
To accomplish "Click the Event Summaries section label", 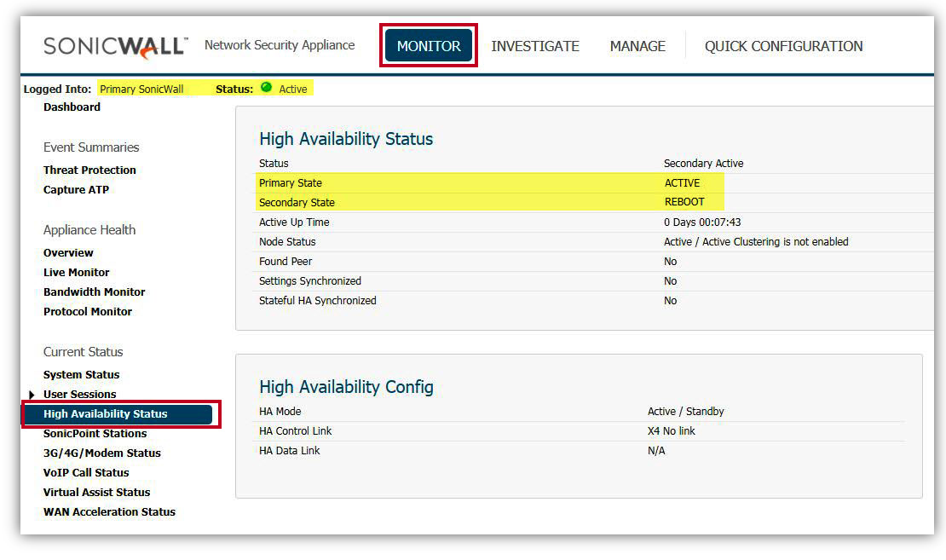I will (x=91, y=147).
